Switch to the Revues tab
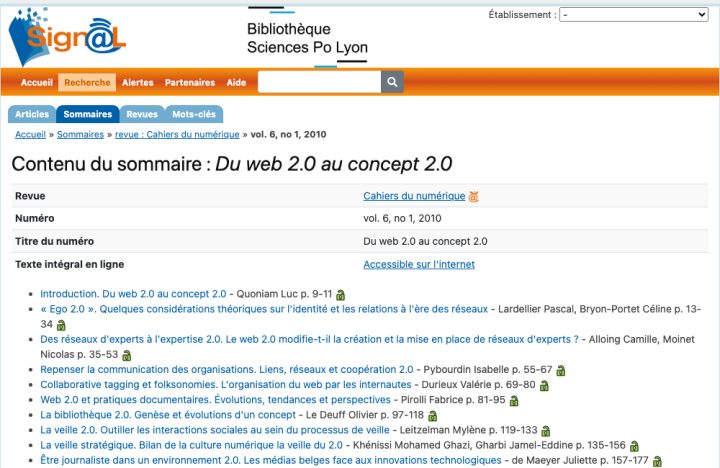 (142, 114)
